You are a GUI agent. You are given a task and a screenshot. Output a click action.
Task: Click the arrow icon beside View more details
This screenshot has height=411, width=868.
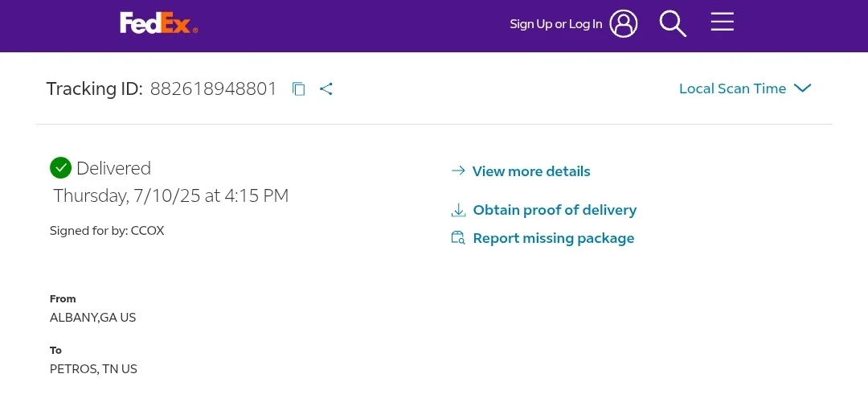(458, 171)
